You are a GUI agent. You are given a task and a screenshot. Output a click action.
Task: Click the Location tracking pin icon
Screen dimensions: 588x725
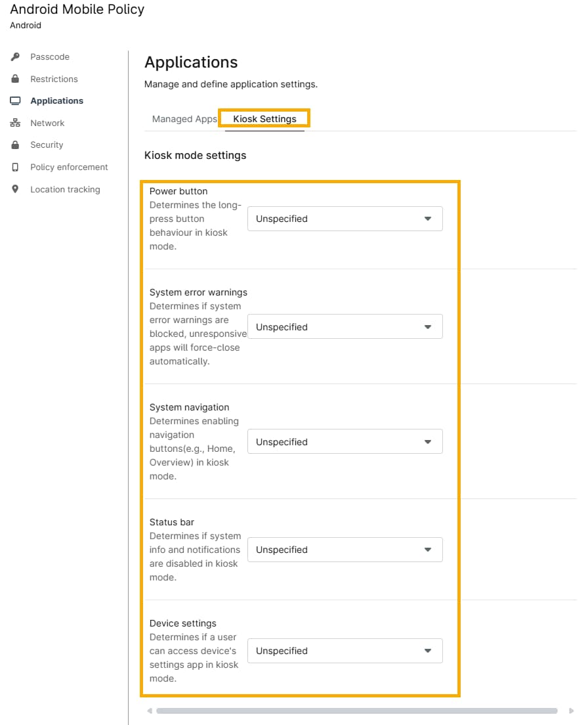click(15, 189)
